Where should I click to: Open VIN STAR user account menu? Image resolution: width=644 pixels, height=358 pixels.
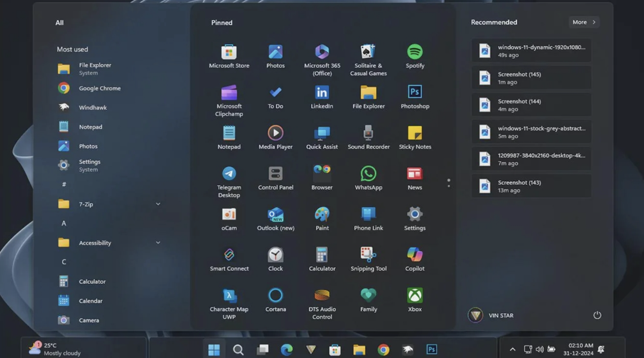491,315
